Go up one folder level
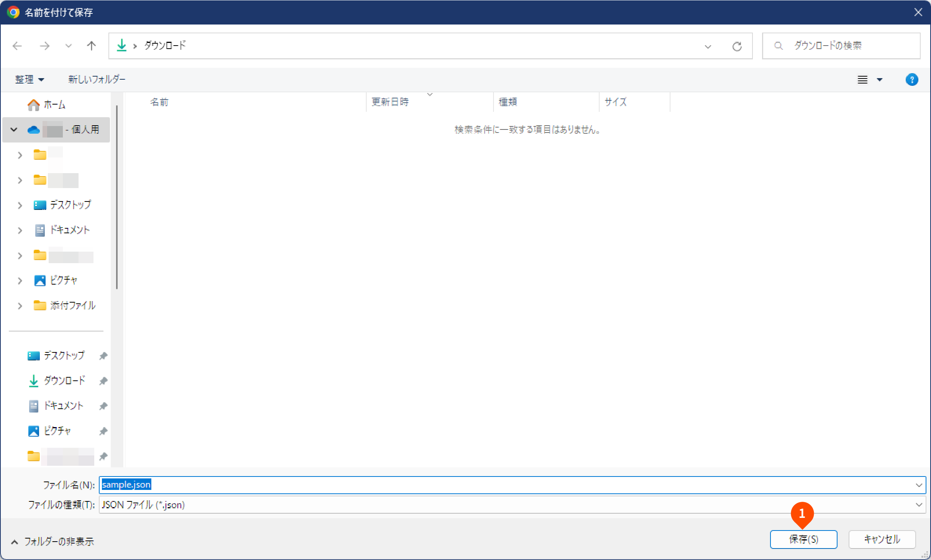 coord(91,46)
